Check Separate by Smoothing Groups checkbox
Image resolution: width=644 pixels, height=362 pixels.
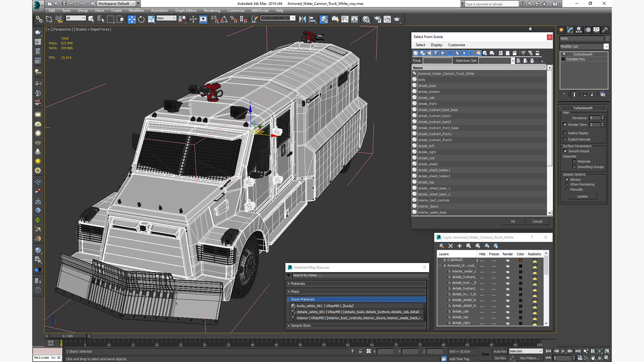tap(574, 167)
